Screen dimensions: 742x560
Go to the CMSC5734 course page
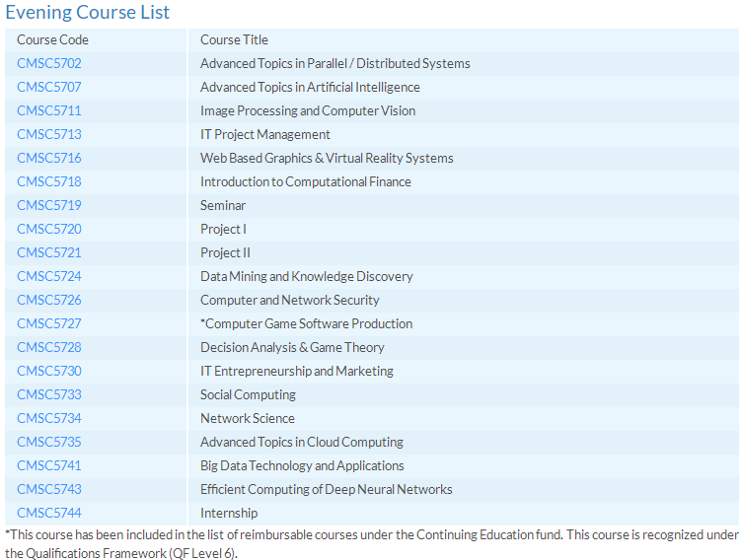click(49, 418)
